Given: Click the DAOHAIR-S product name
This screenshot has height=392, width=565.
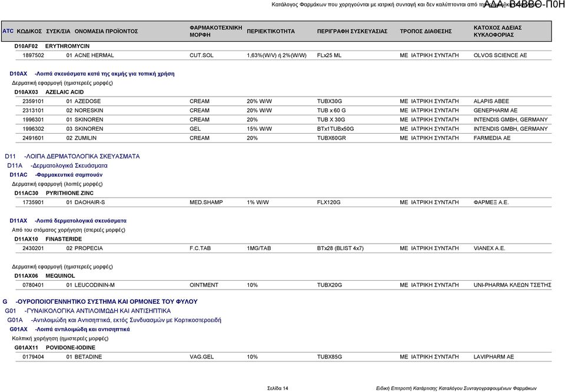Looking at the screenshot, I should [x=89, y=202].
